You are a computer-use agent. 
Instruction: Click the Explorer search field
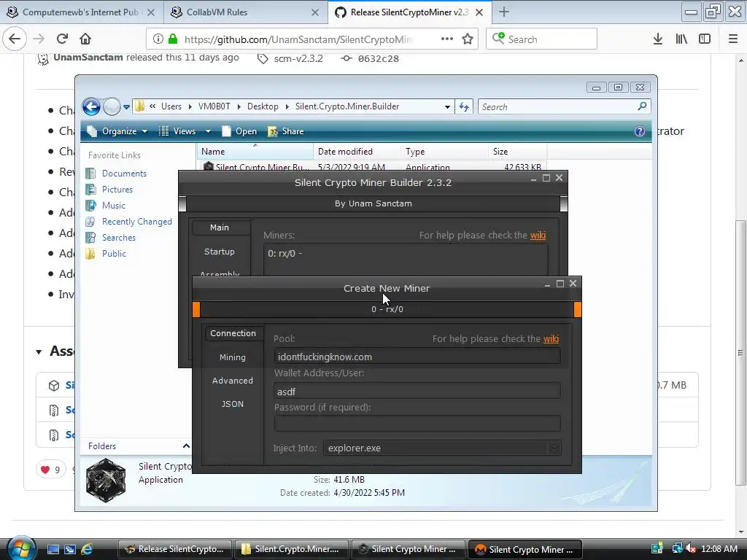pos(565,106)
